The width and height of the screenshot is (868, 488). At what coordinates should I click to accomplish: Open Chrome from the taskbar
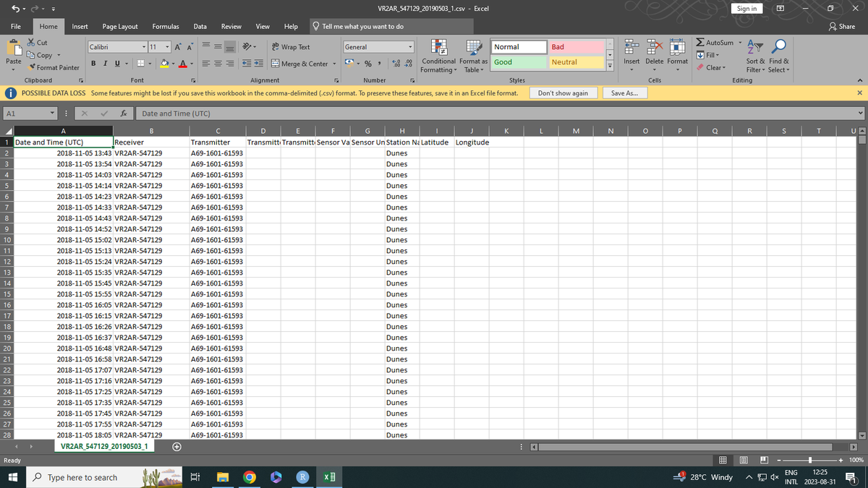click(x=248, y=477)
